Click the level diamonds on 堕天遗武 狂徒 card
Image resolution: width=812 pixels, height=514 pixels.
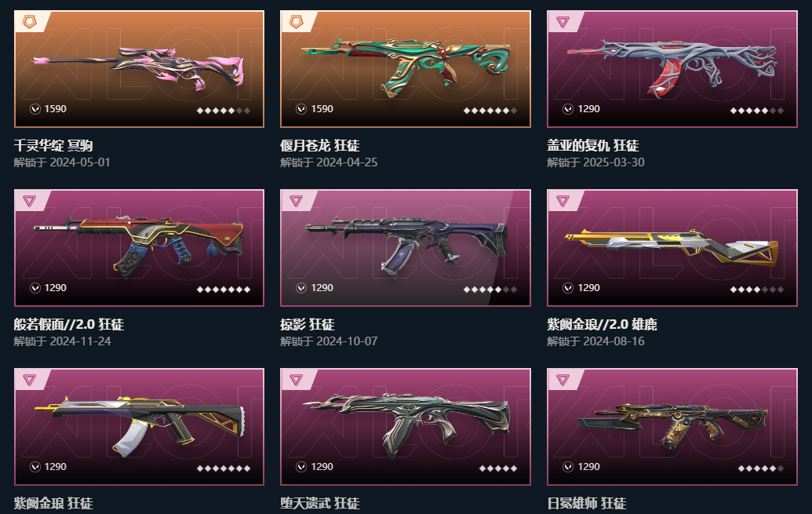[x=498, y=468]
